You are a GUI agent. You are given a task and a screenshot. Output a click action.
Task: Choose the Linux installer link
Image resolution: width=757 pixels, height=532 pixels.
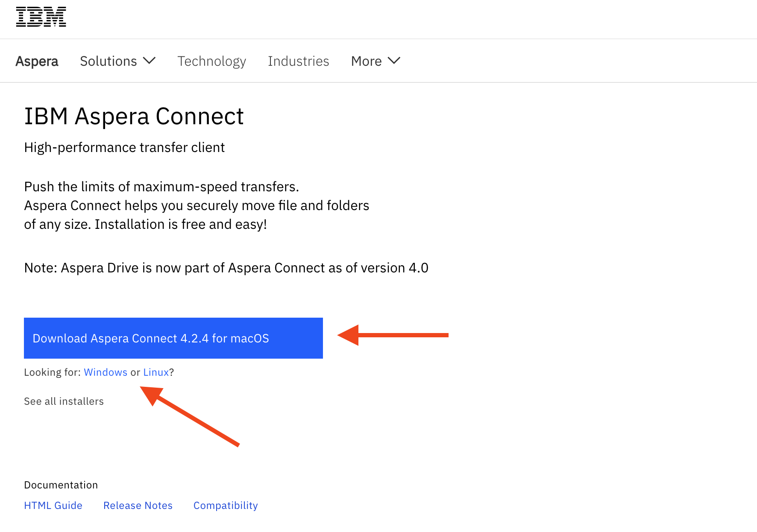156,372
